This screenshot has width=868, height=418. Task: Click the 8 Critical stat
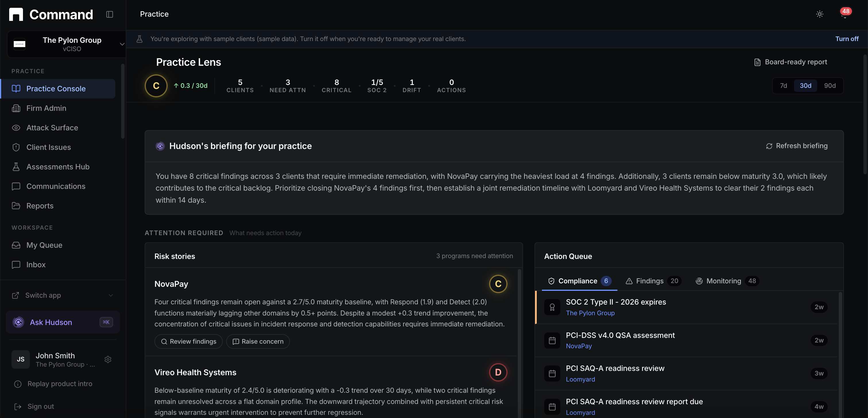336,86
